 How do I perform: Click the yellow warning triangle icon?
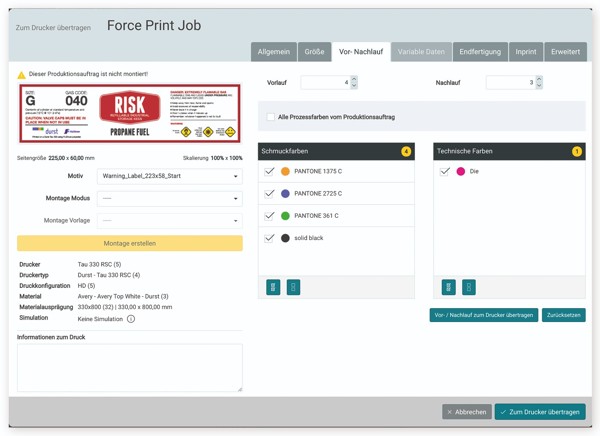[21, 75]
